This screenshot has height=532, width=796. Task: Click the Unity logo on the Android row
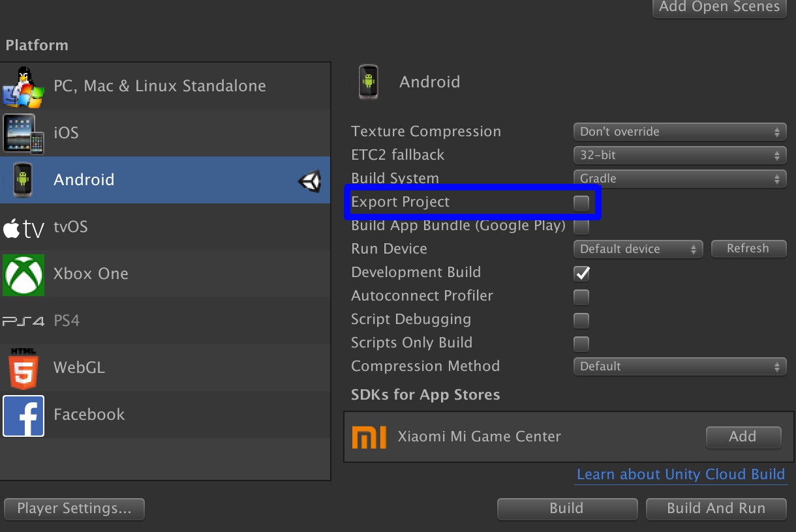point(310,181)
